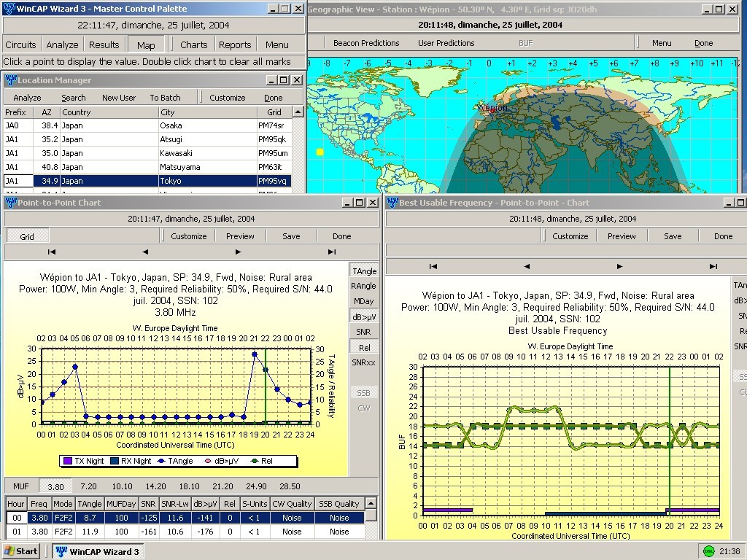Viewport: 747px width, 560px height.
Task: Click the green DSL tray icon
Action: 709,551
